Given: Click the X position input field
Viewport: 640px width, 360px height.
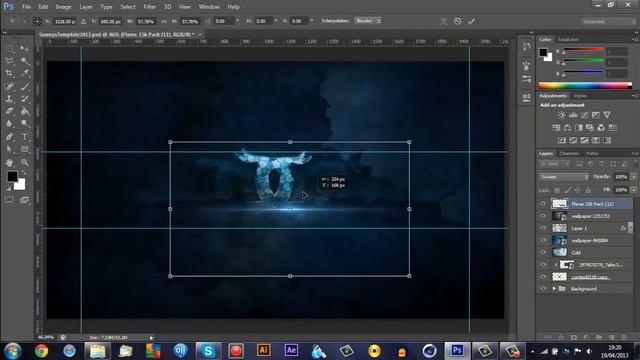Looking at the screenshot, I should (x=64, y=21).
